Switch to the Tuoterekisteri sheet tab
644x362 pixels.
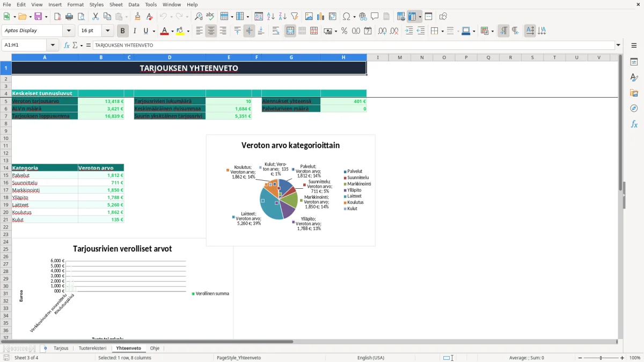pos(93,349)
